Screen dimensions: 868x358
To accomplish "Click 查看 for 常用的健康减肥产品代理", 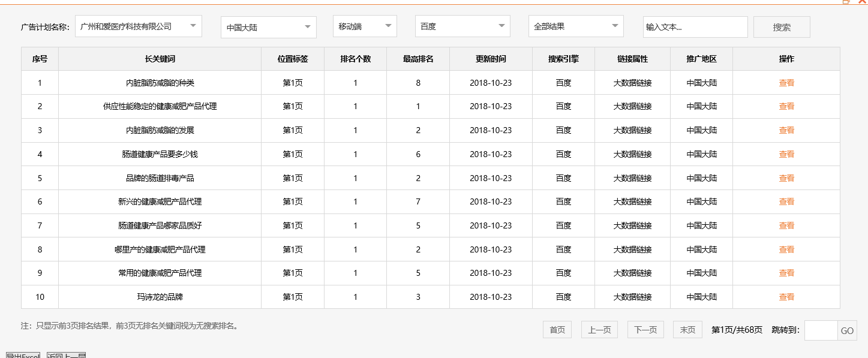I will coord(786,273).
